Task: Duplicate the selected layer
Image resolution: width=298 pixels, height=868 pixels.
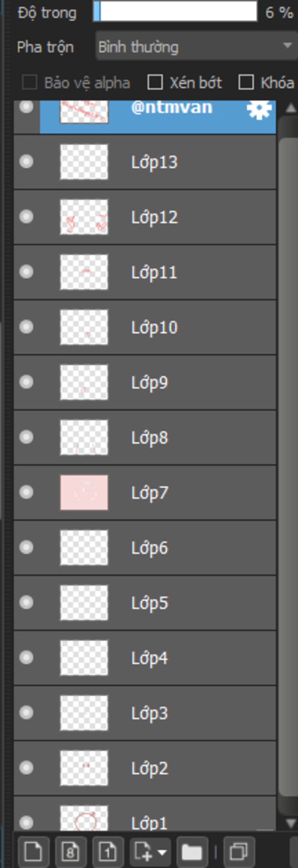Action: tap(239, 851)
